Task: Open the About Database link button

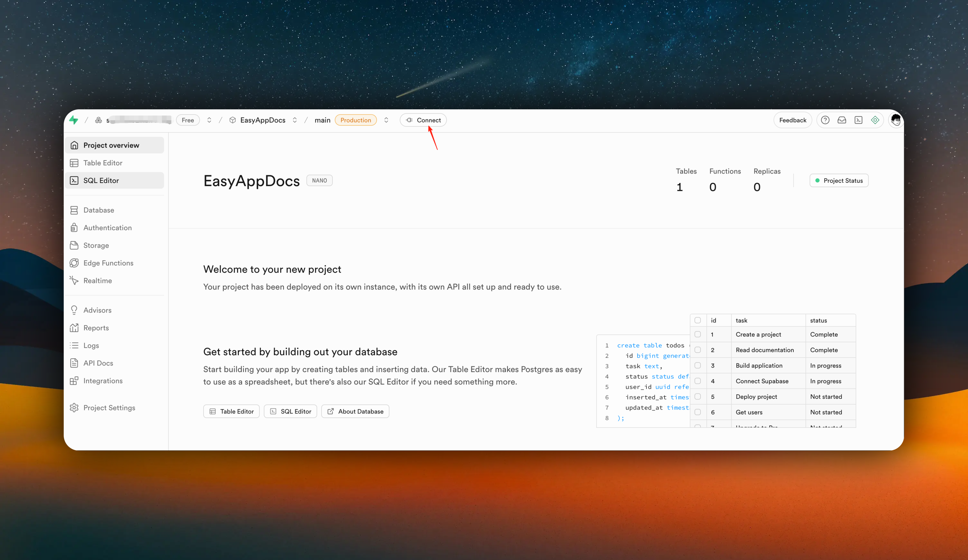Action: 355,411
